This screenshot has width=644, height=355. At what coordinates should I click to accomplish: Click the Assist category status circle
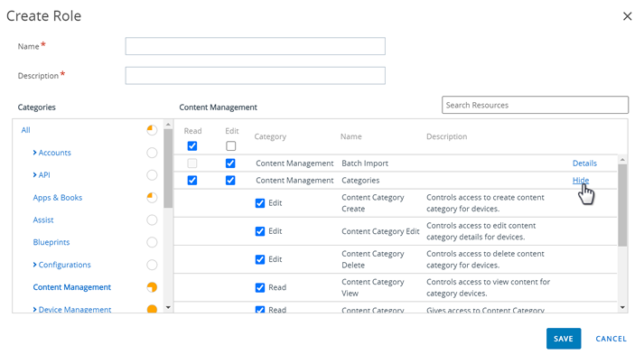point(152,220)
